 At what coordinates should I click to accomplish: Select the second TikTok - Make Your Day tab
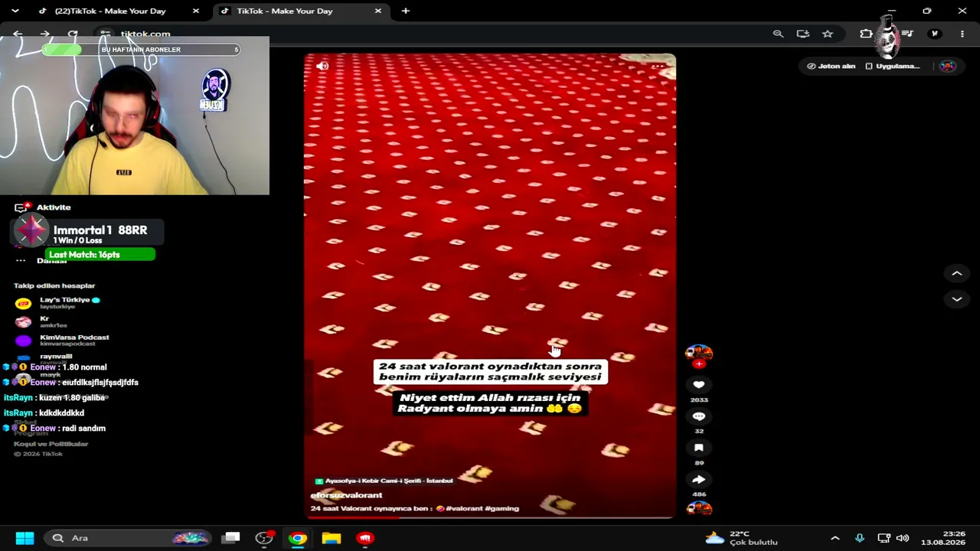pyautogui.click(x=284, y=11)
